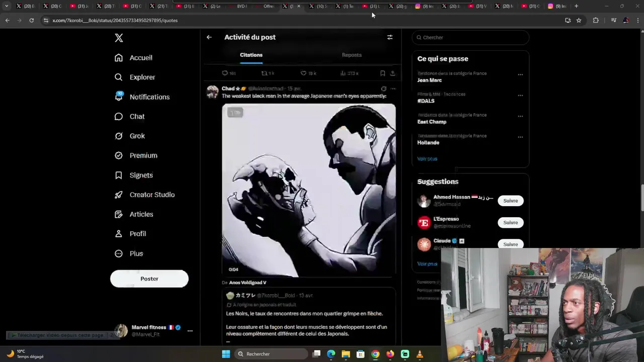The width and height of the screenshot is (644, 362).
Task: Follow L'Espresso with Suivre button
Action: coord(511,223)
